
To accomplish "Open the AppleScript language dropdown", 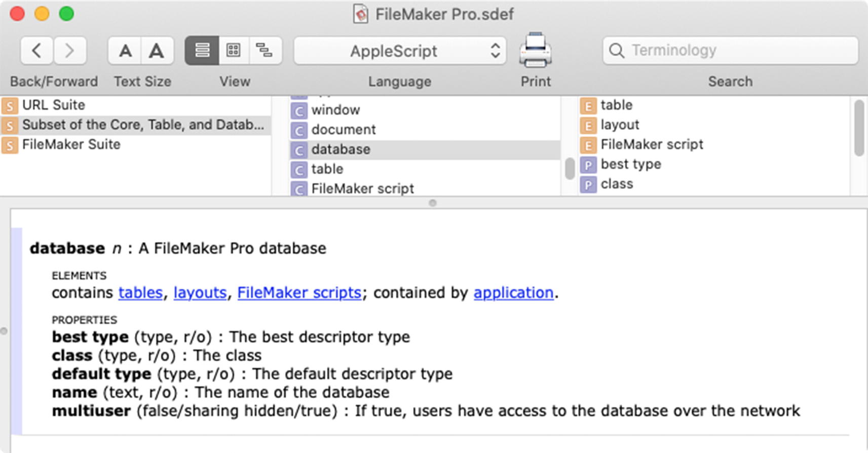I will [400, 51].
